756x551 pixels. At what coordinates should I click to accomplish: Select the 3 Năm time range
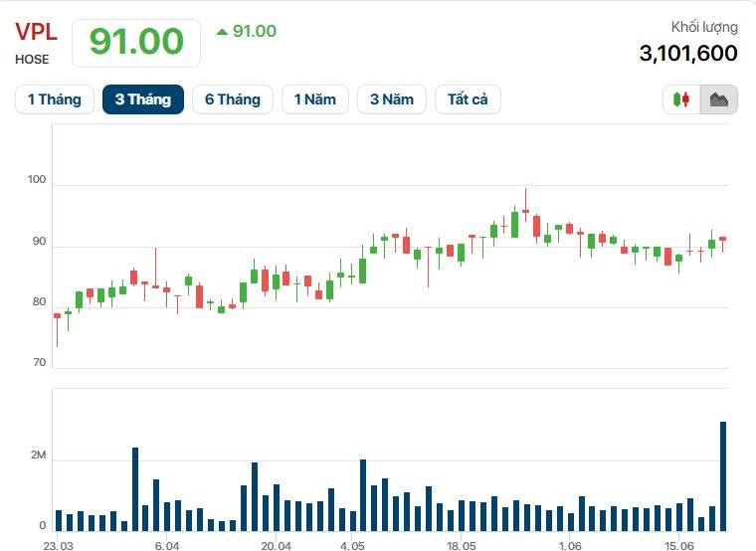pos(392,99)
